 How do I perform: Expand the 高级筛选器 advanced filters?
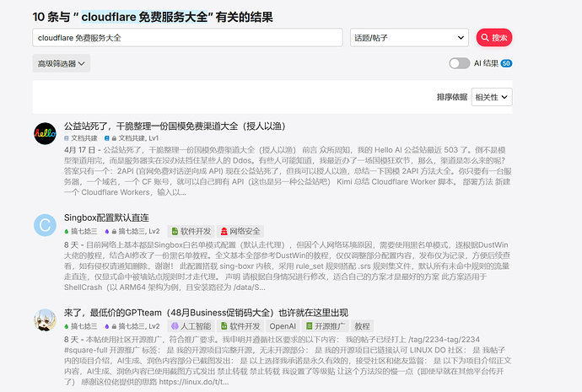pyautogui.click(x=62, y=63)
